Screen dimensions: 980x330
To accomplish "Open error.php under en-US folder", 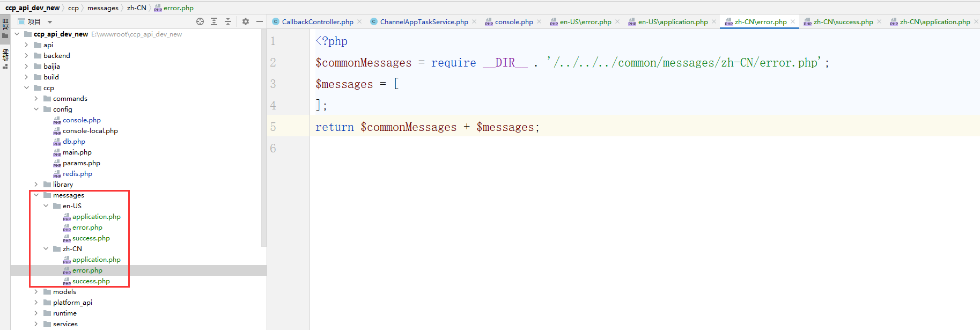I will point(87,227).
